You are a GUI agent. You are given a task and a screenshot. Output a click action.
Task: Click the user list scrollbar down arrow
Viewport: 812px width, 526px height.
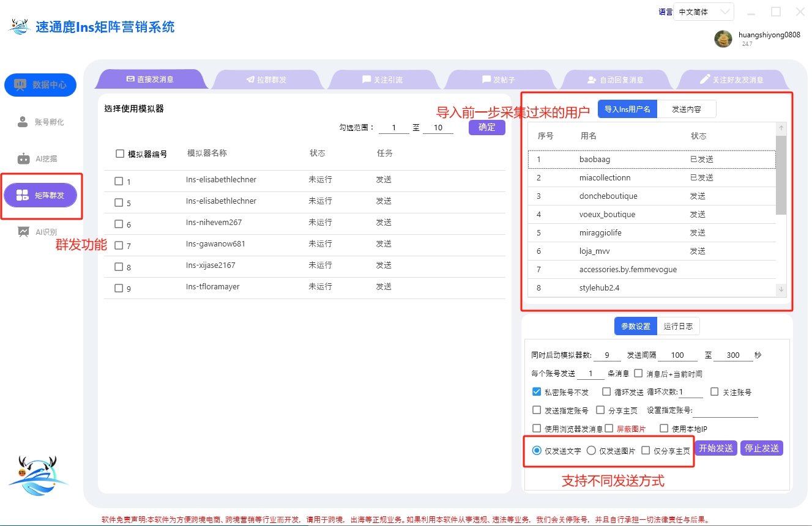[781, 289]
